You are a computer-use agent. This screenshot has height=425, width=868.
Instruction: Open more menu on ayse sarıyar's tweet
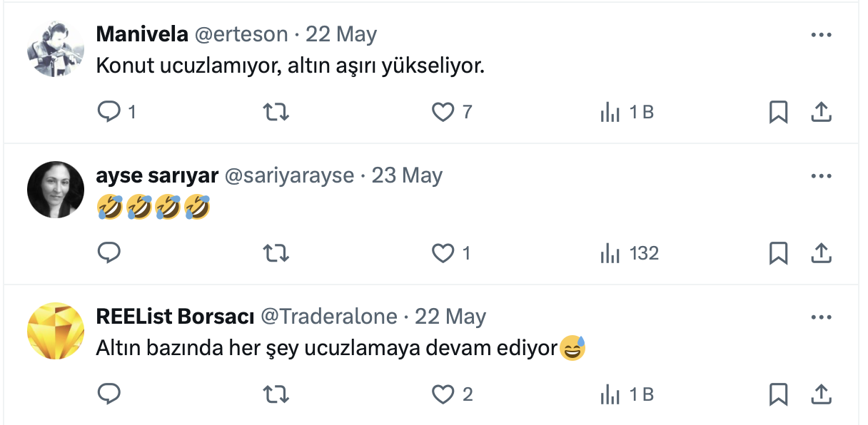click(821, 175)
